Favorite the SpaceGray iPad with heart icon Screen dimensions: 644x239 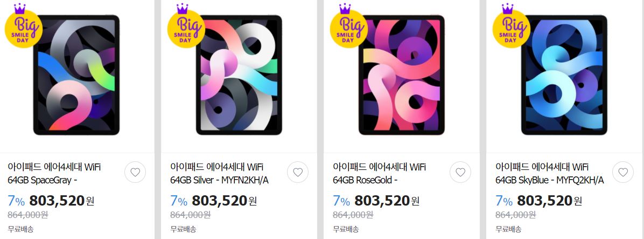pos(135,172)
